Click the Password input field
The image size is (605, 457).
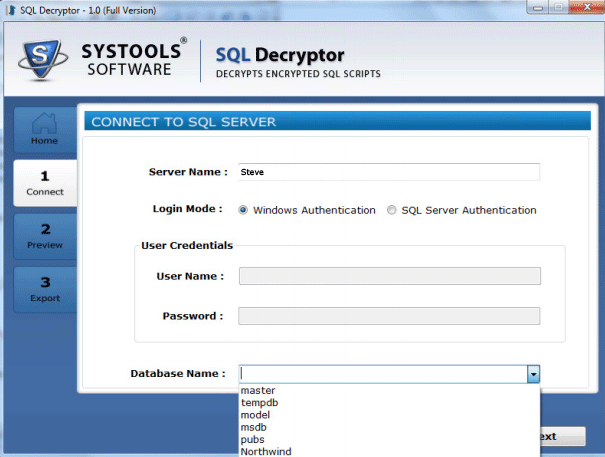(x=389, y=316)
